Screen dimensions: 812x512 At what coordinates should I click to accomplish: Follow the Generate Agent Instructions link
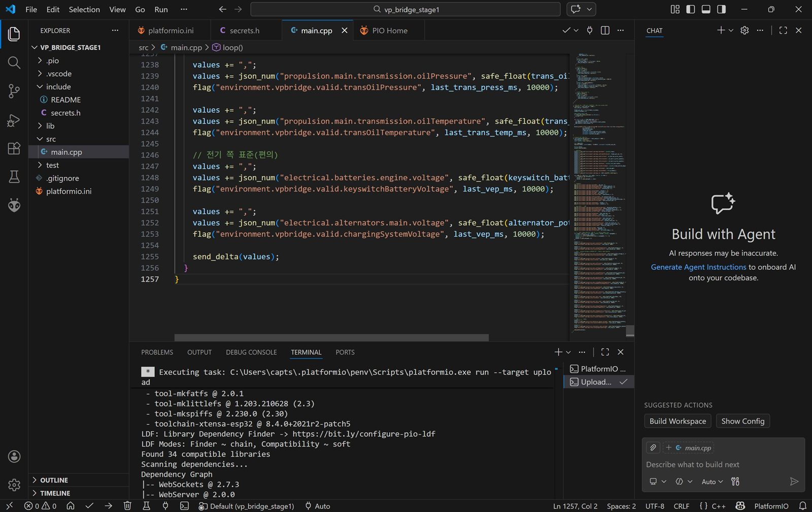[698, 267]
